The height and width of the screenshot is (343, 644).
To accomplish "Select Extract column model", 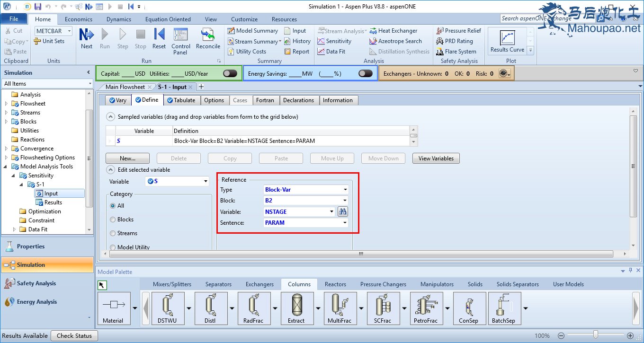I will click(296, 308).
